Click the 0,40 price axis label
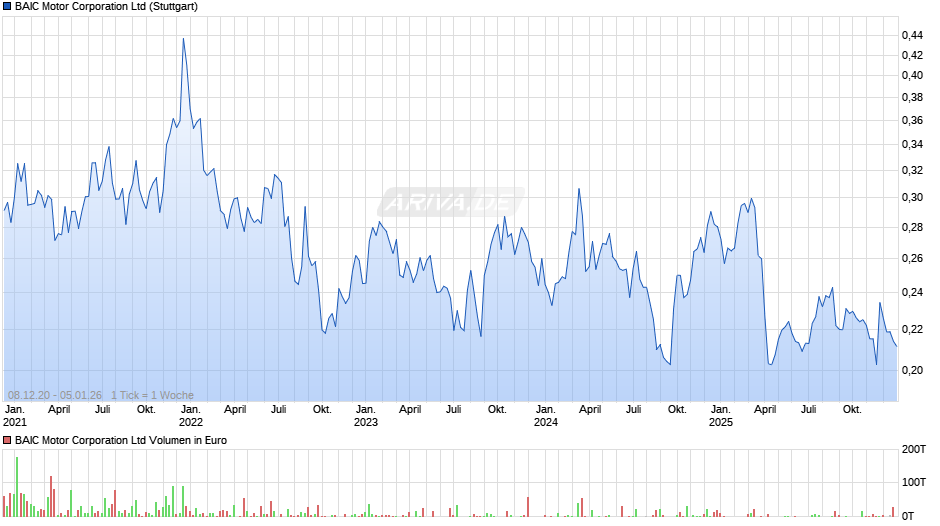Viewport: 940px width, 526px height. [x=912, y=76]
